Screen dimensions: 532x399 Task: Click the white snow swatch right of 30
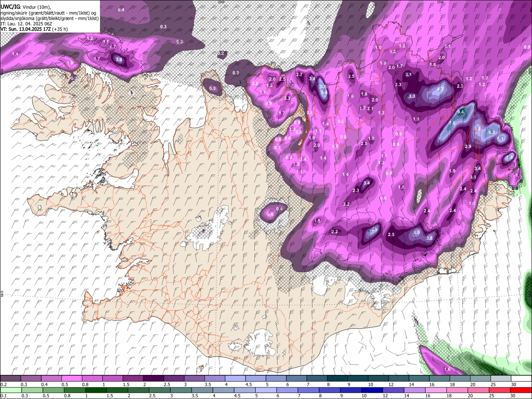[x=521, y=378]
